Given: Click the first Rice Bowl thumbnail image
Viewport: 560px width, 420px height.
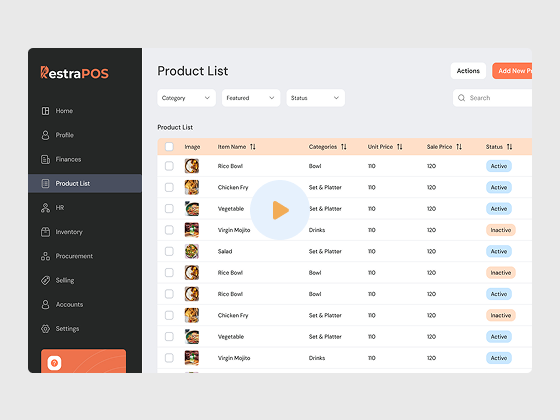Looking at the screenshot, I should point(192,166).
